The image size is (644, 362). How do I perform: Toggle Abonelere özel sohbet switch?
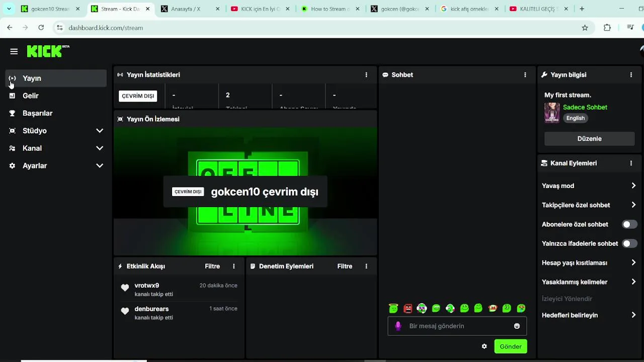629,224
